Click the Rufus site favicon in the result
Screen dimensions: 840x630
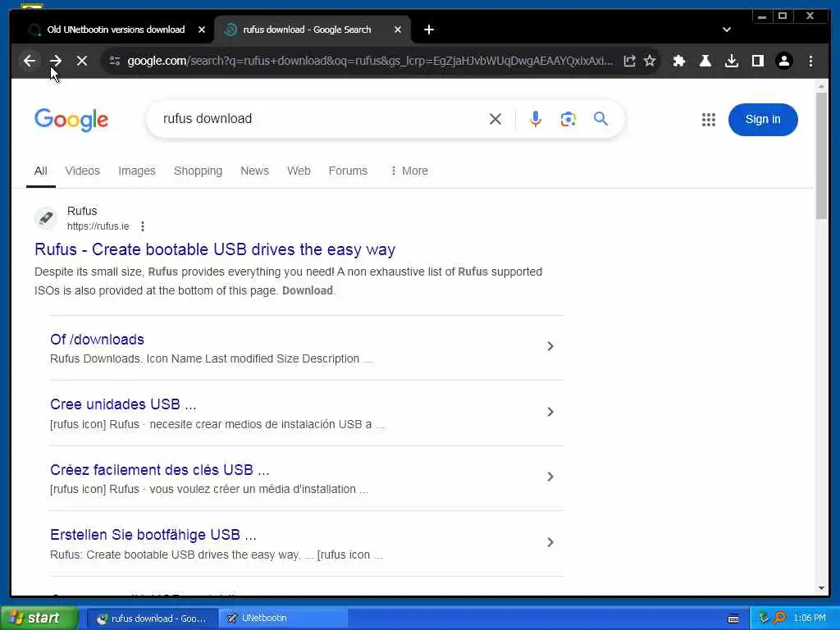pyautogui.click(x=46, y=218)
